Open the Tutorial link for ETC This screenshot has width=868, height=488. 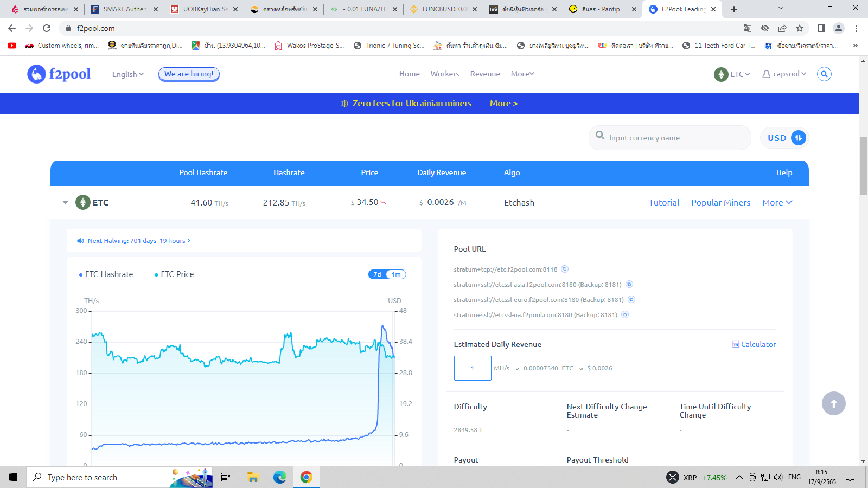coord(664,202)
